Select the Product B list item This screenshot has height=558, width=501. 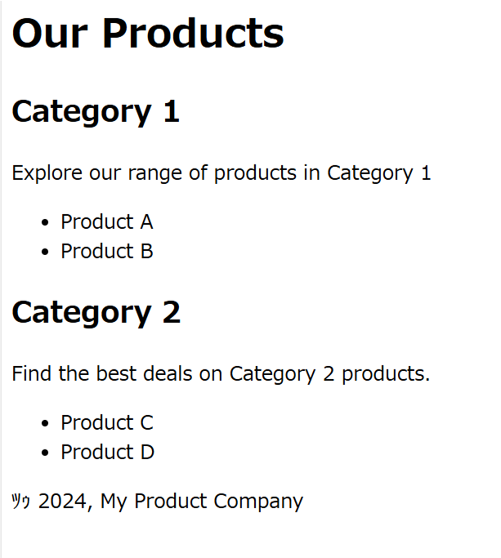point(107,251)
